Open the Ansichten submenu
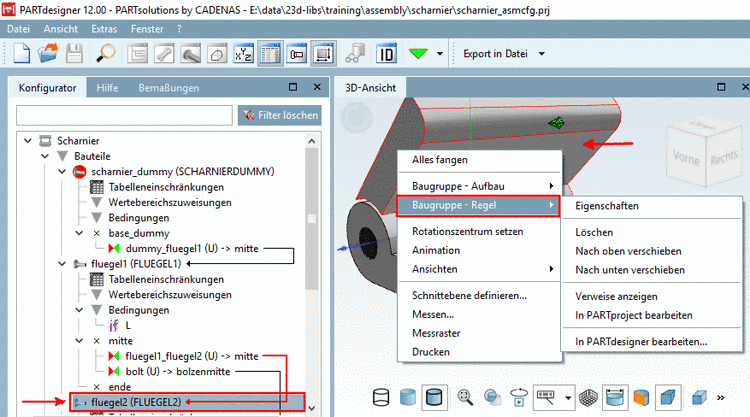 tap(479, 269)
